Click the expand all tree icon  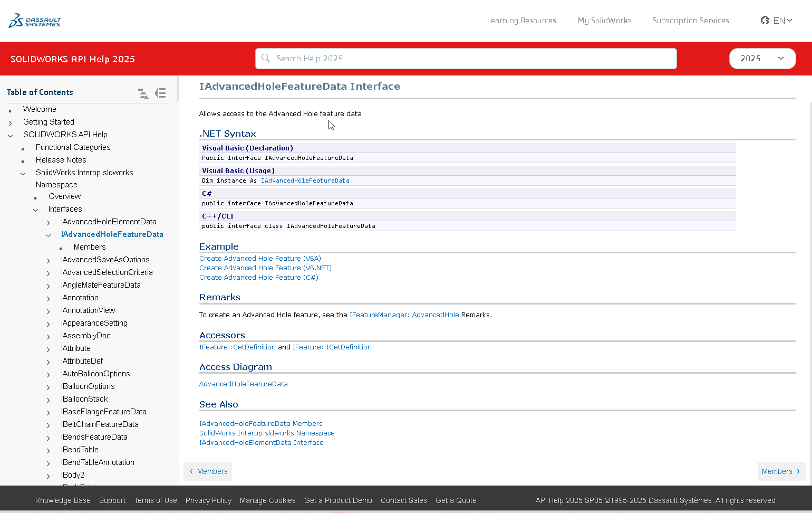coord(143,93)
